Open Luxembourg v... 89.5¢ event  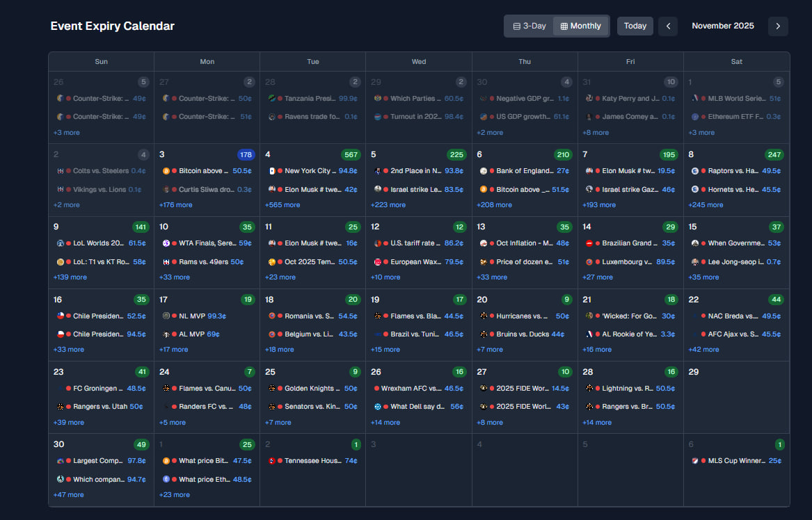[630, 262]
